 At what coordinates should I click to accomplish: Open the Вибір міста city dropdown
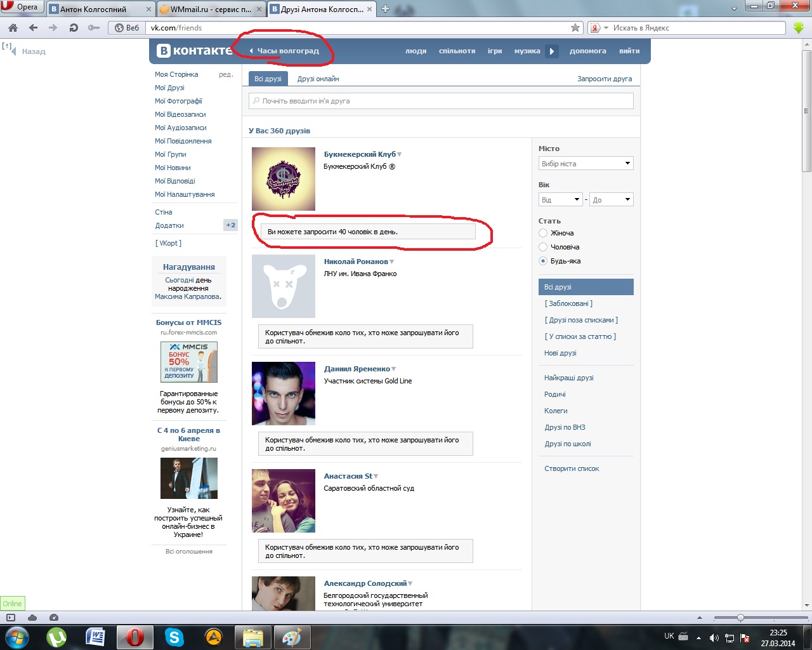586,164
